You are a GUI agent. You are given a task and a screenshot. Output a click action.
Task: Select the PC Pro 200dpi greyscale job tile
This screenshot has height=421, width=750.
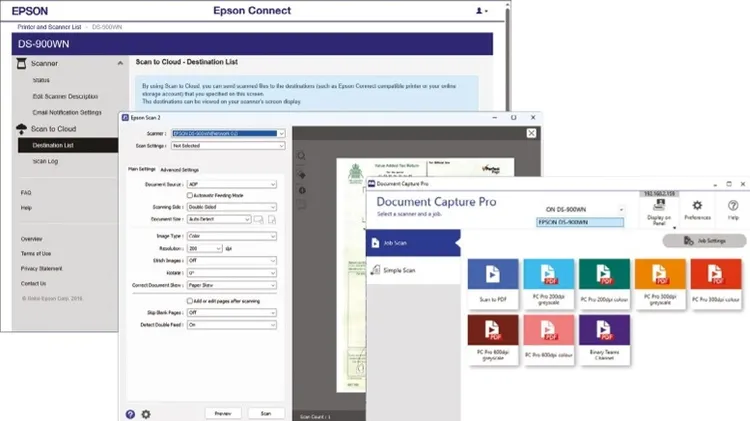point(548,284)
